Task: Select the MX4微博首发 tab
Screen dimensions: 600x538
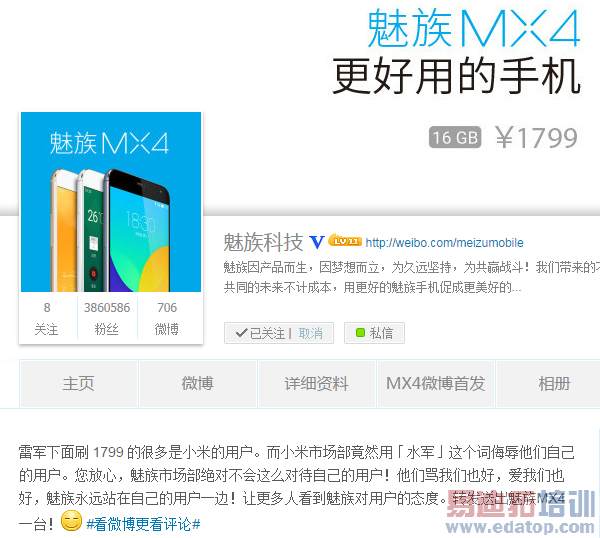Action: (x=436, y=384)
